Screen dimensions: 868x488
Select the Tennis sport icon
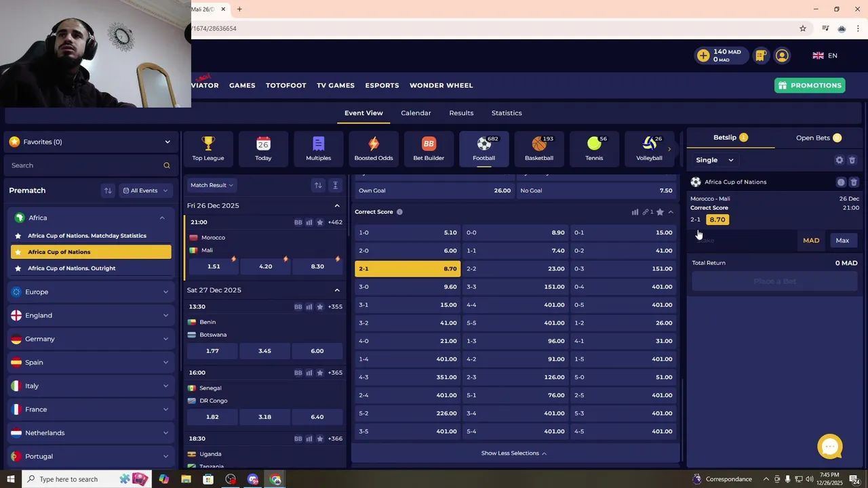(x=594, y=148)
